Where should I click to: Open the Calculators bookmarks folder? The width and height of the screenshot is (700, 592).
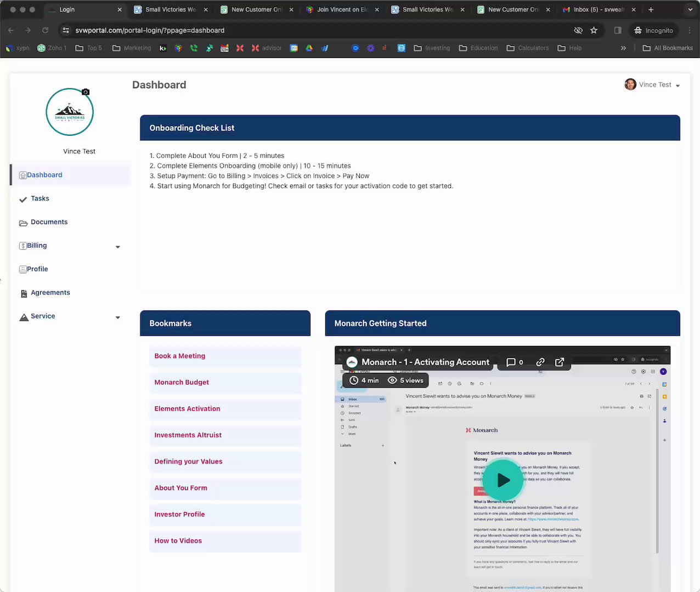pos(527,48)
